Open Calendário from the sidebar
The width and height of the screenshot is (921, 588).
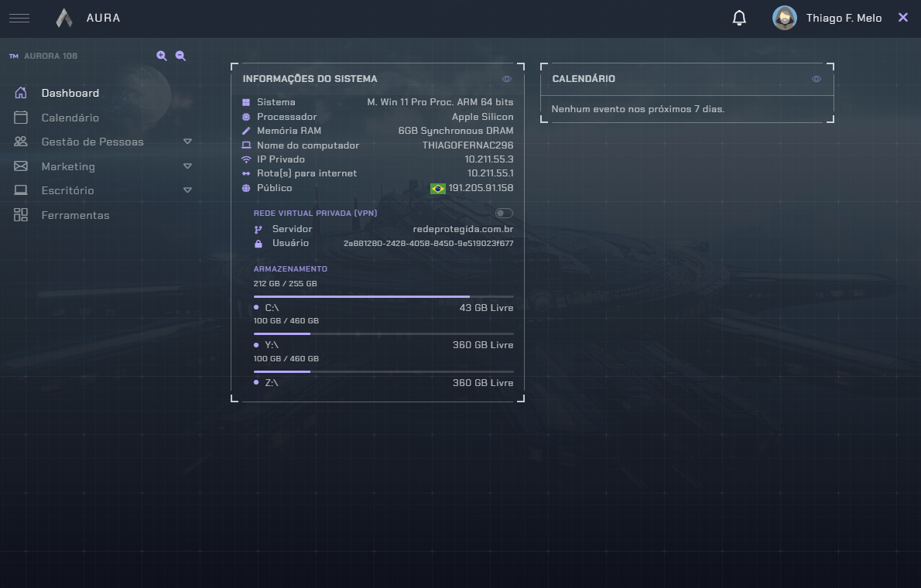tap(70, 118)
